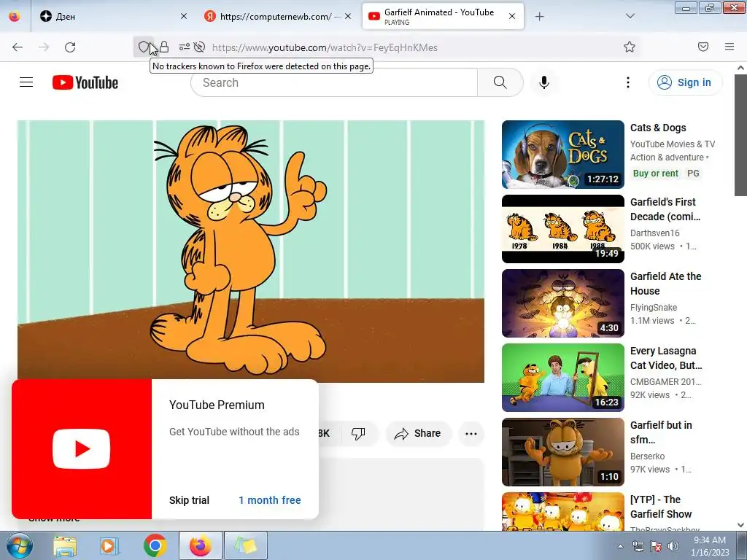Open the site permissions icon in address bar
Image resolution: width=747 pixels, height=560 pixels.
185,47
